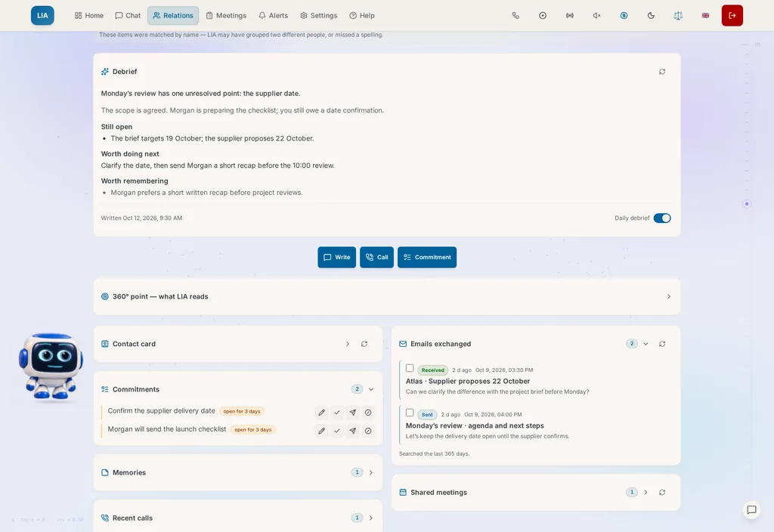Click the blue Commitment button
774x532 pixels.
tap(427, 257)
